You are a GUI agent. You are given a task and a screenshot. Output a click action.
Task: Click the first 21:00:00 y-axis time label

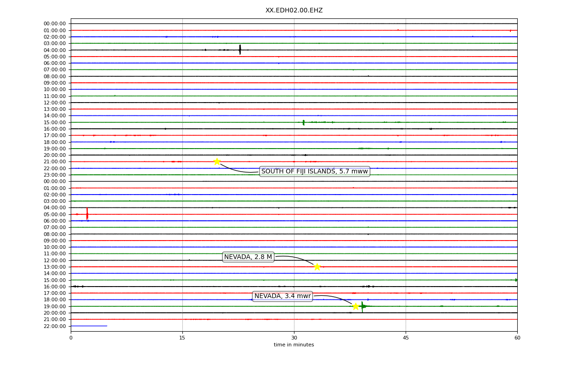[55, 161]
